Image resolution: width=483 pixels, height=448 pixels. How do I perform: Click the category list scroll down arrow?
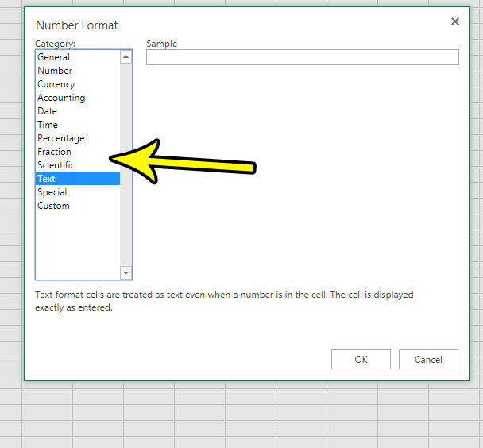pyautogui.click(x=126, y=272)
